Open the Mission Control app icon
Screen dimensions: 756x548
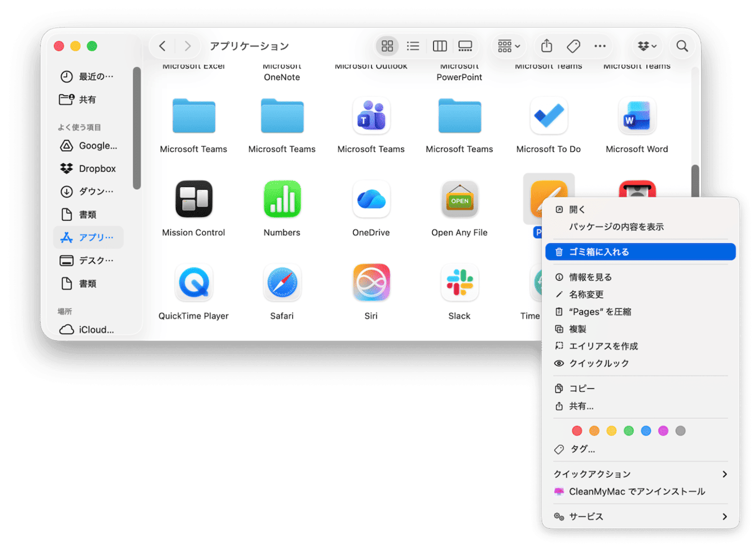coord(193,199)
